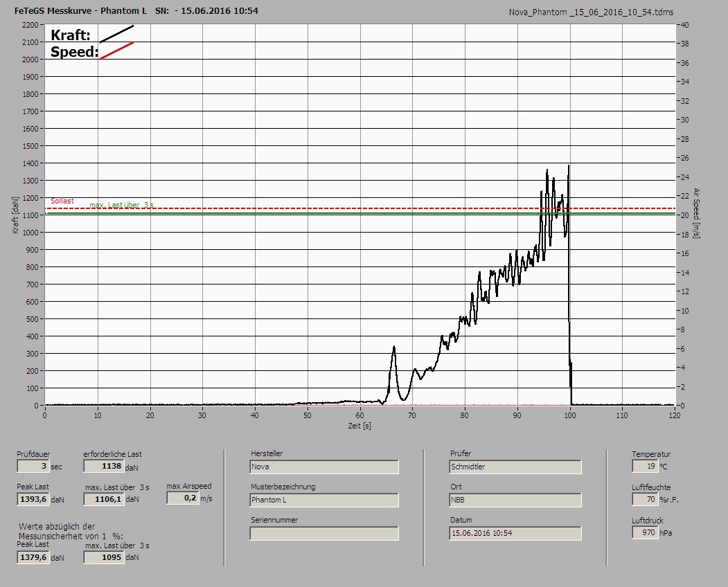This screenshot has width=728, height=587.
Task: Click the "Musterbezeichnung" label
Action: [x=283, y=487]
